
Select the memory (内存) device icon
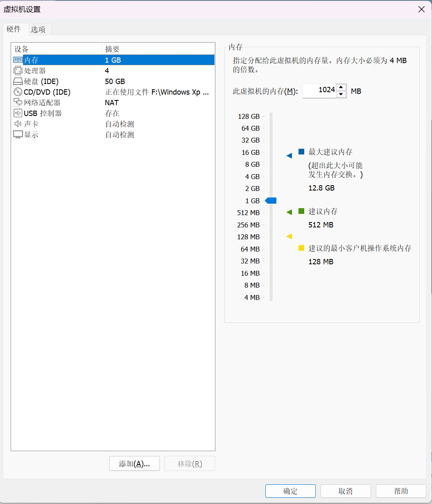tap(18, 60)
